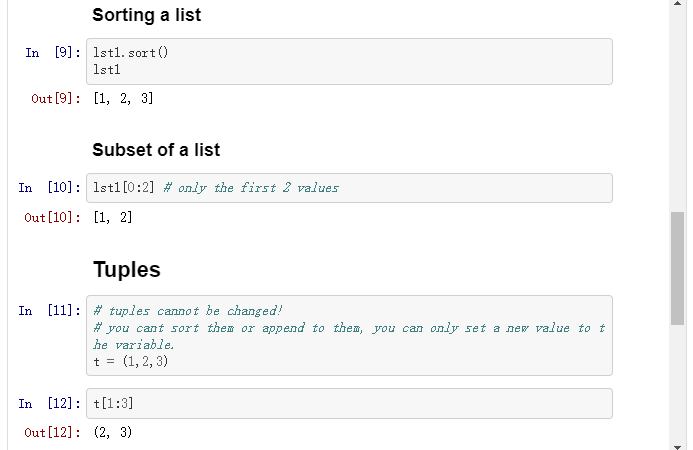The height and width of the screenshot is (450, 693).
Task: Focus the tuple definition code cell
Action: tap(350, 336)
